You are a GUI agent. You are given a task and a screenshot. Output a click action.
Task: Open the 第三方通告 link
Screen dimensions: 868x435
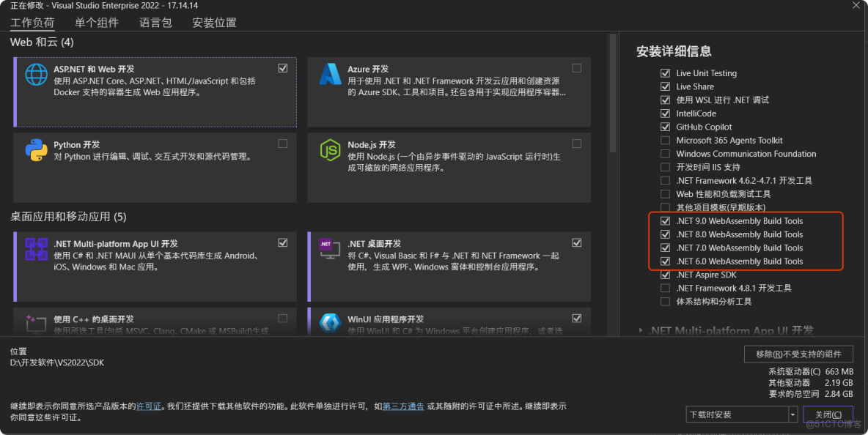point(403,406)
